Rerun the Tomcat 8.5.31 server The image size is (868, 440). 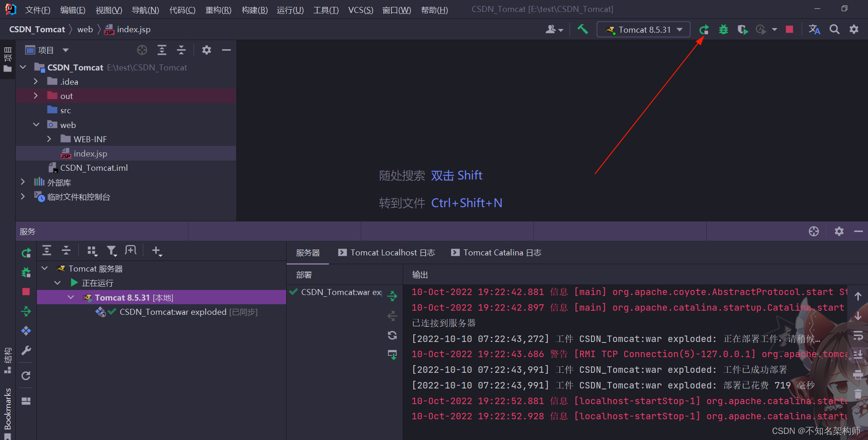[704, 29]
